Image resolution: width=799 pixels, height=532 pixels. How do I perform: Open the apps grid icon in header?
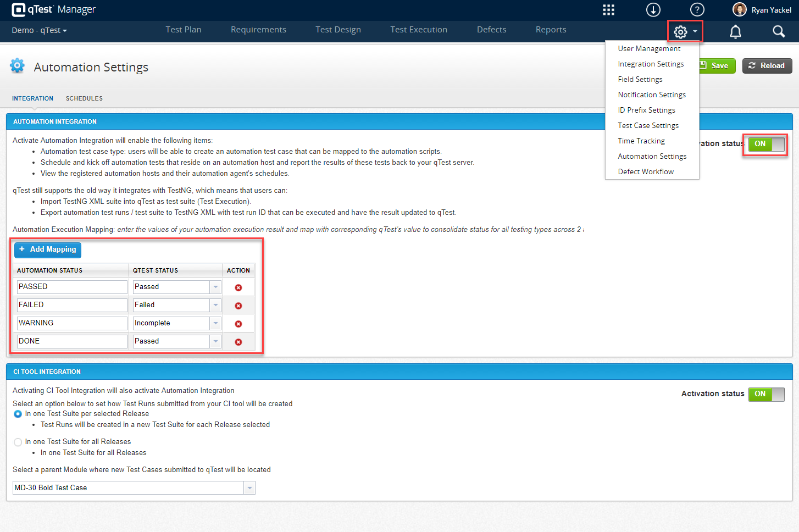608,10
